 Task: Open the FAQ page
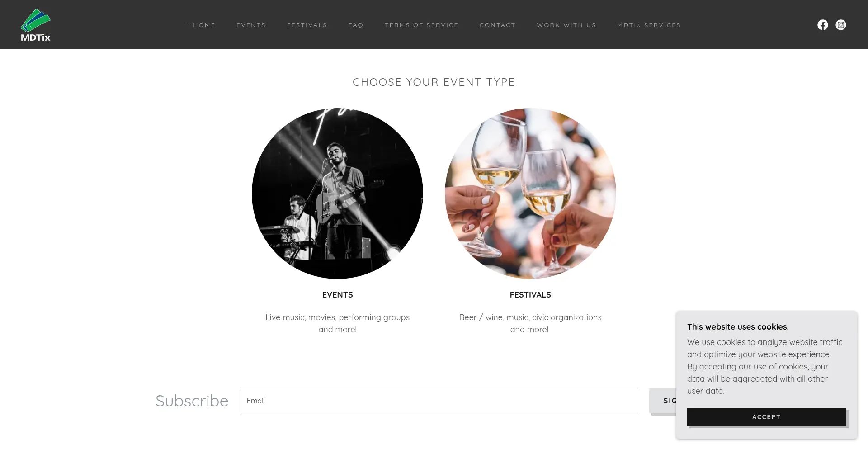point(356,25)
